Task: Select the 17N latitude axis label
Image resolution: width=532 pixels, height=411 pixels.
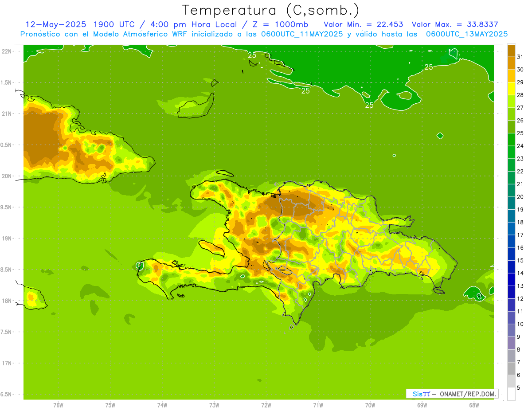Action: click(x=7, y=363)
